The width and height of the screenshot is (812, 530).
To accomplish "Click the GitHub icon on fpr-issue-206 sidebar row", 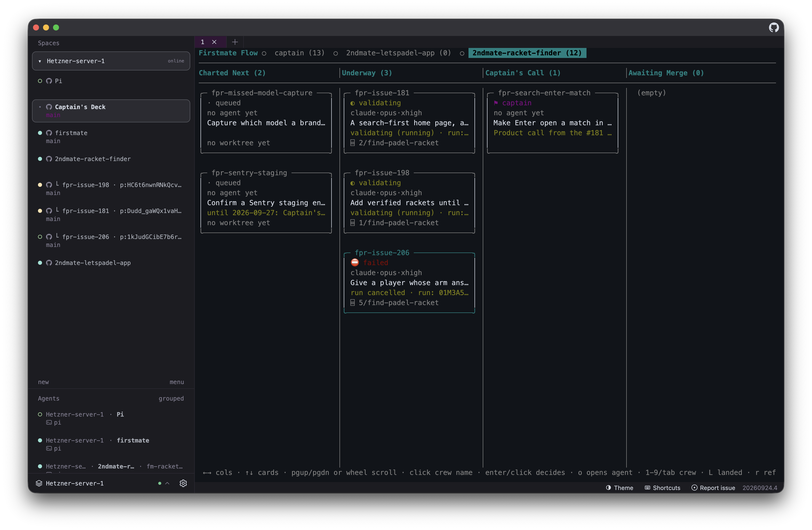I will 49,237.
